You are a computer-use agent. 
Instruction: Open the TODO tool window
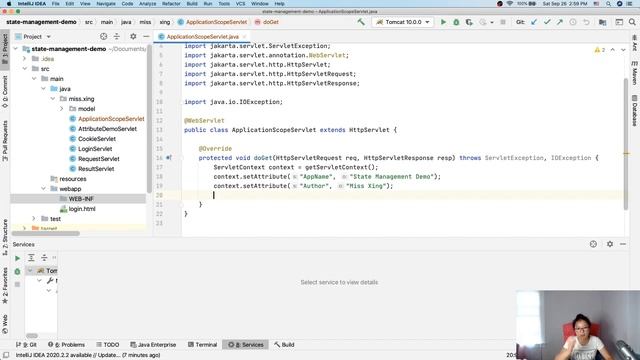coord(108,344)
